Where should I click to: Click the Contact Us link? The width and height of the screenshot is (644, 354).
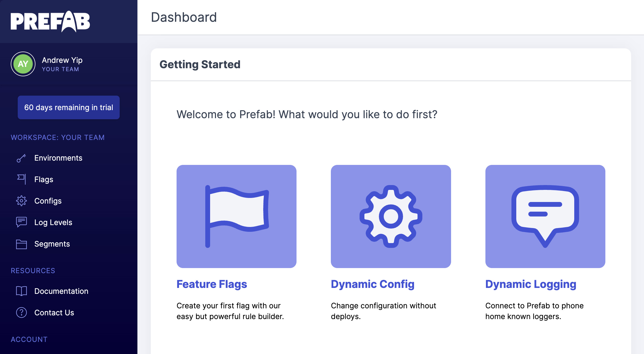pos(54,313)
